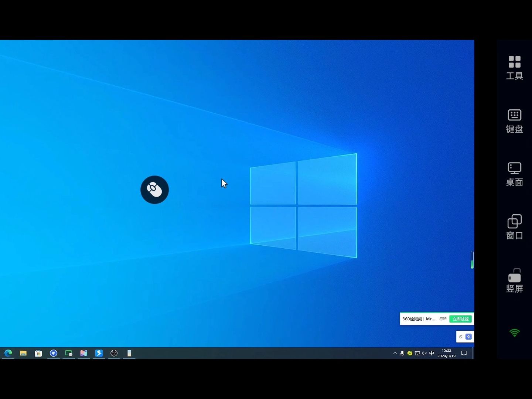
Task: Open File Explorer from the taskbar
Action: point(23,353)
